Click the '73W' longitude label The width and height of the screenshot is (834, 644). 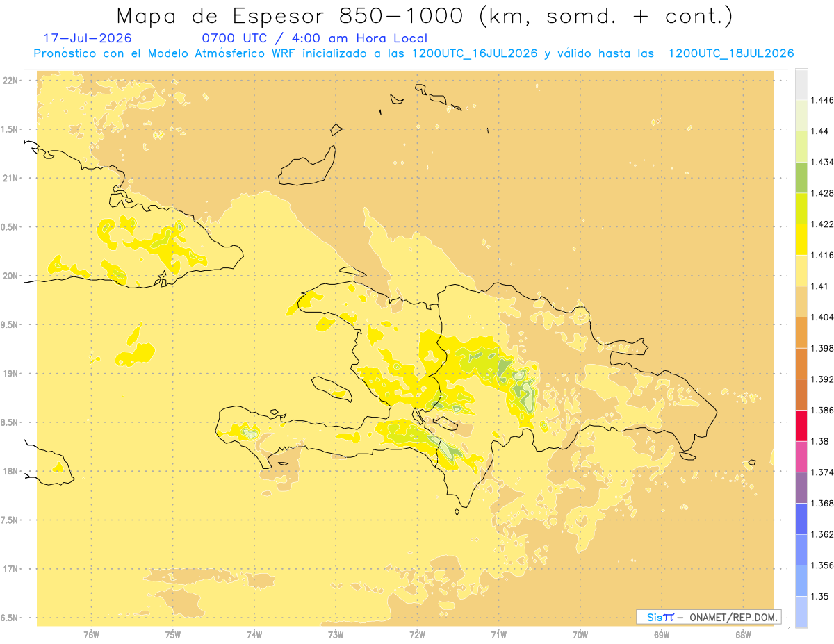pos(336,634)
